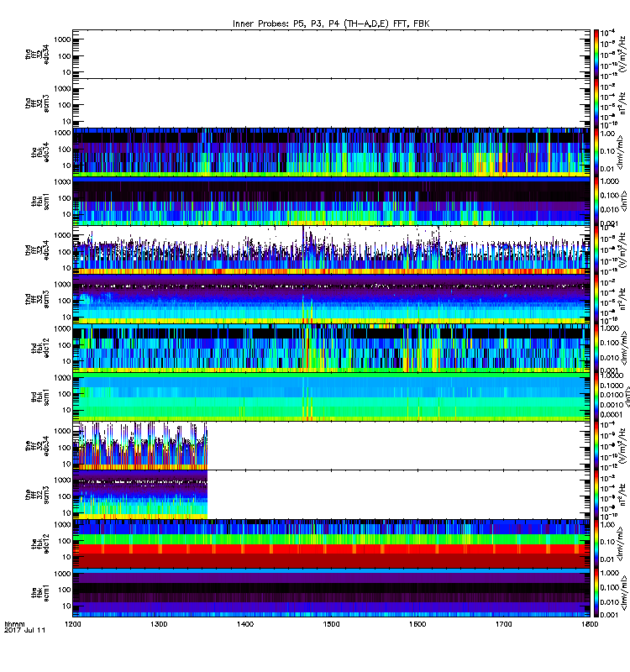Click inside the thd fff scm3 spectrogram

[331, 299]
